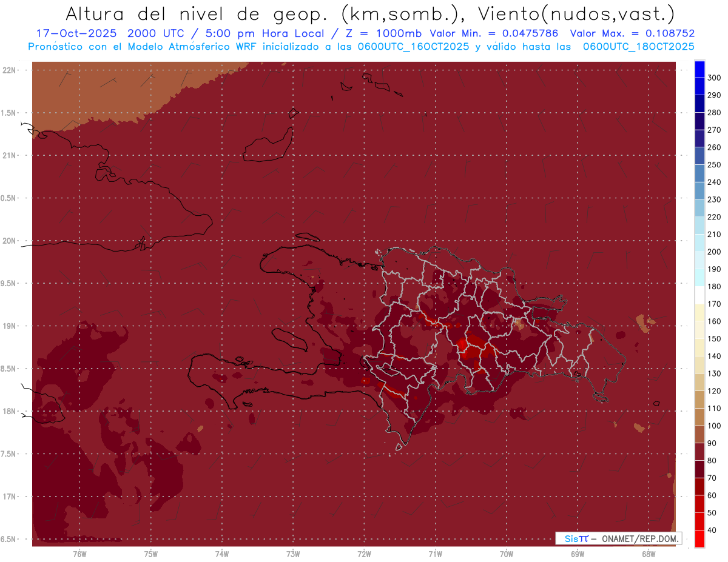Click the 76W longitude axis label
Screen dimensions: 728x562
(x=79, y=554)
